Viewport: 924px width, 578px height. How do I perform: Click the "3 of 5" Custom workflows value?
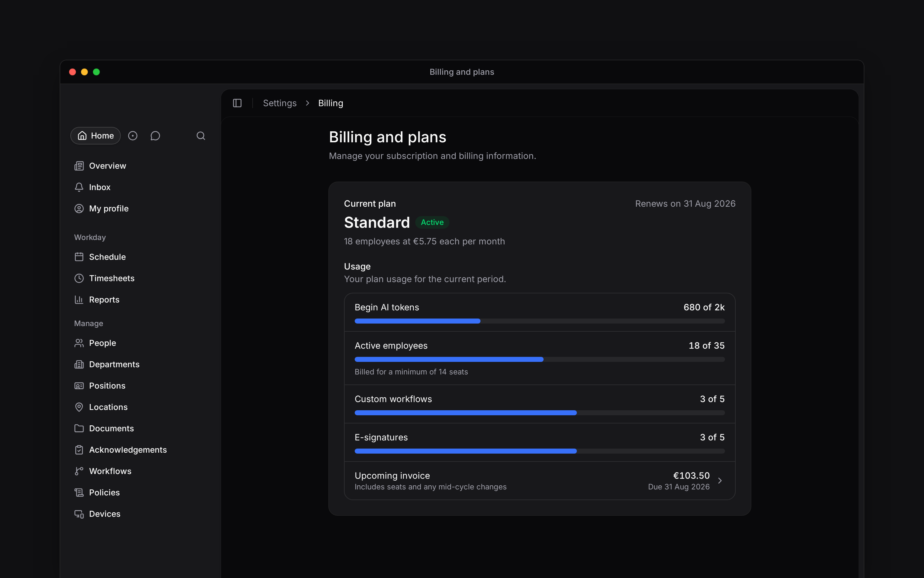point(712,399)
